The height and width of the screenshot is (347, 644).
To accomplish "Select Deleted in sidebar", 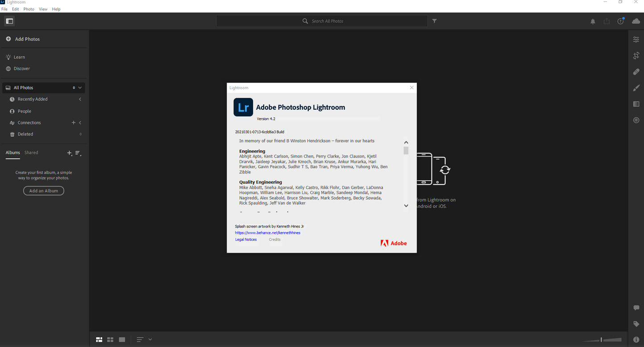I will click(25, 134).
